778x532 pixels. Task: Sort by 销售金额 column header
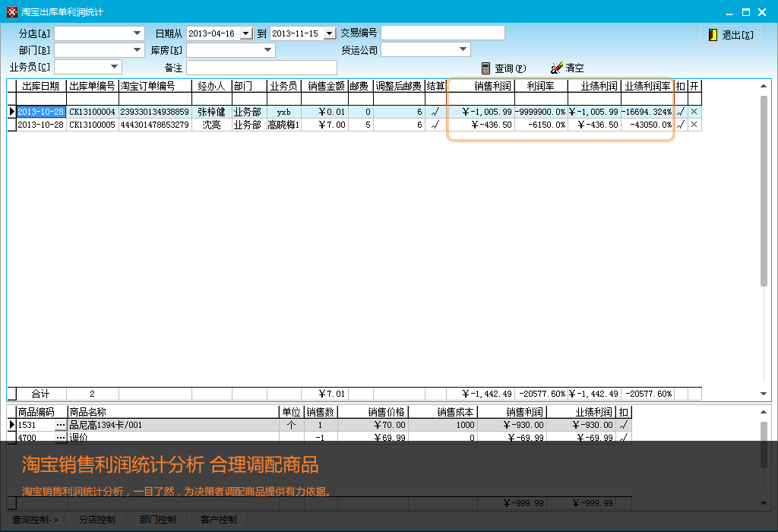(325, 87)
